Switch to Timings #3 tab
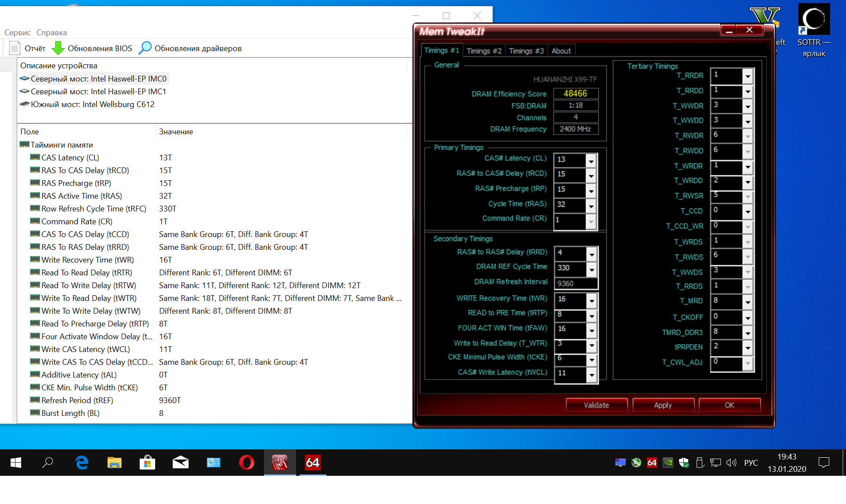This screenshot has width=846, height=504. click(x=526, y=51)
